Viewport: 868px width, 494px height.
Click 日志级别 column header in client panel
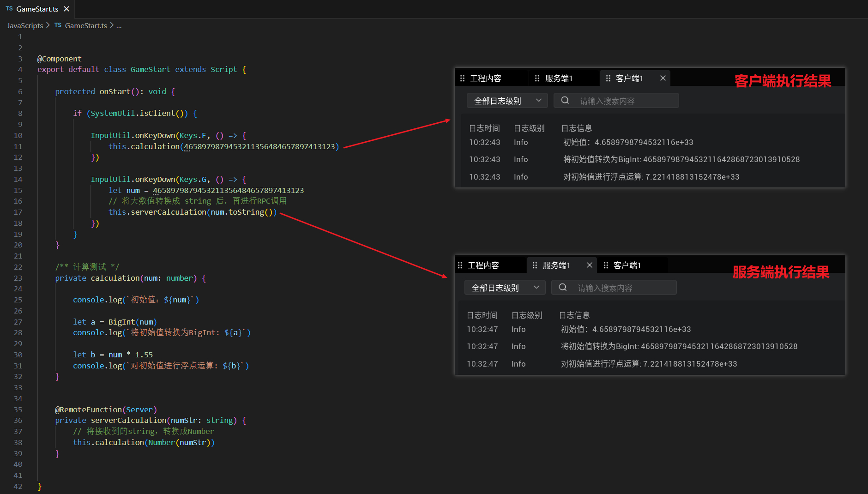[x=529, y=128]
